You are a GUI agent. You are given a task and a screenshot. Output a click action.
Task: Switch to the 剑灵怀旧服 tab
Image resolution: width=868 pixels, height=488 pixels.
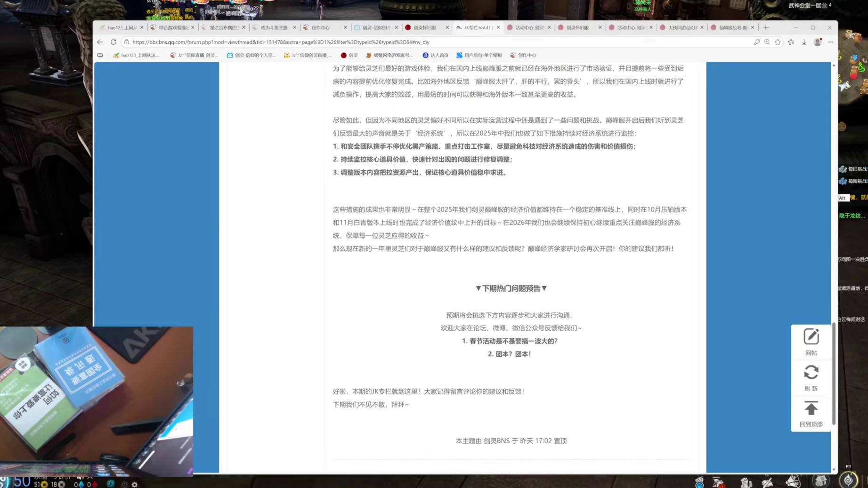(424, 27)
